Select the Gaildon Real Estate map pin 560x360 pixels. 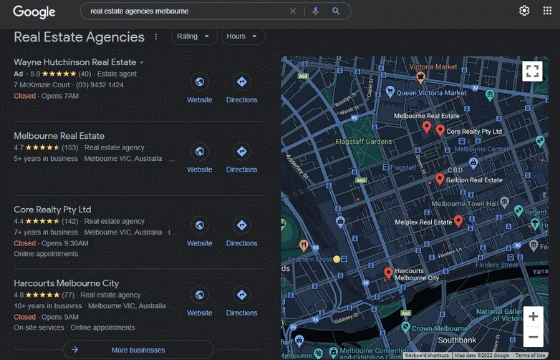coord(440,179)
